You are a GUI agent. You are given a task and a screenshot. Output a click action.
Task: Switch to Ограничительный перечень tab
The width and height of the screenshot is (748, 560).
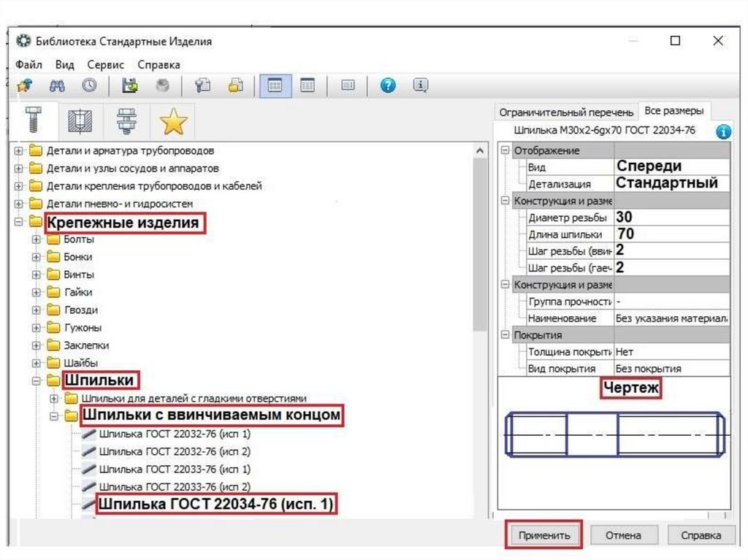[565, 112]
